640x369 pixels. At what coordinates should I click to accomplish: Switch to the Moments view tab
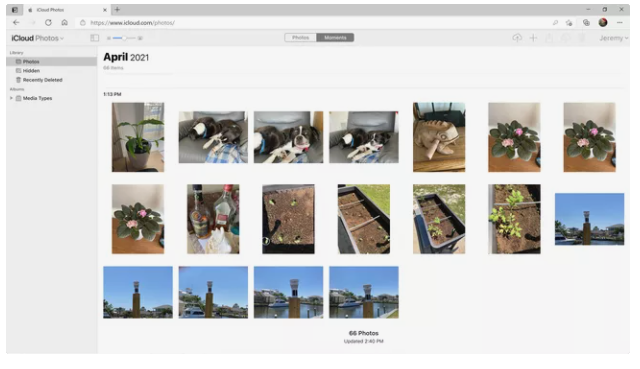click(335, 38)
